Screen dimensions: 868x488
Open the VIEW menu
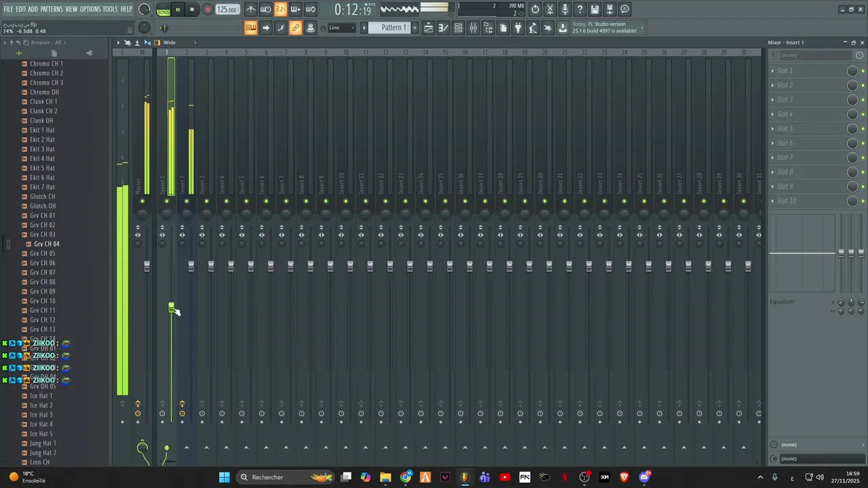[x=71, y=9]
